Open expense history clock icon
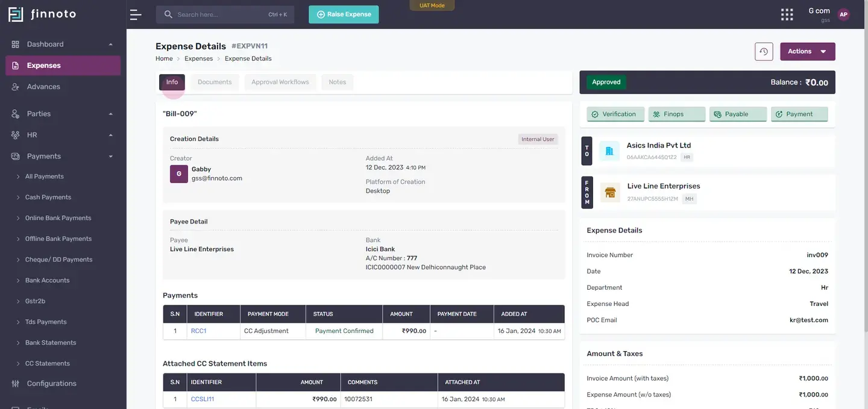Image resolution: width=868 pixels, height=409 pixels. 764,51
